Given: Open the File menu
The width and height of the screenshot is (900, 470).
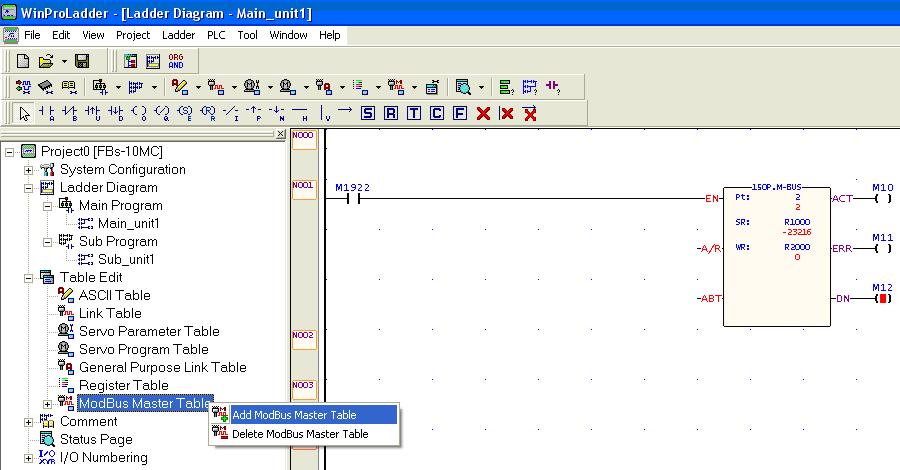Looking at the screenshot, I should click(32, 35).
